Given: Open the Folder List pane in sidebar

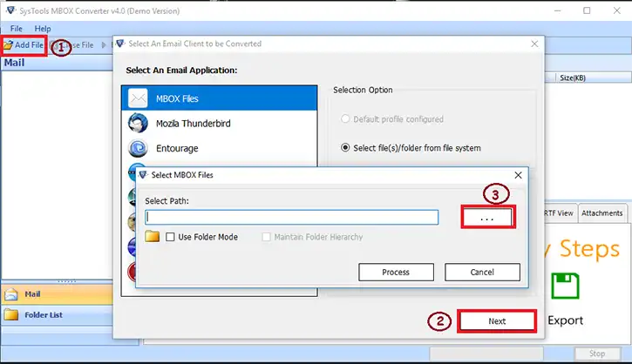Looking at the screenshot, I should tap(58, 315).
